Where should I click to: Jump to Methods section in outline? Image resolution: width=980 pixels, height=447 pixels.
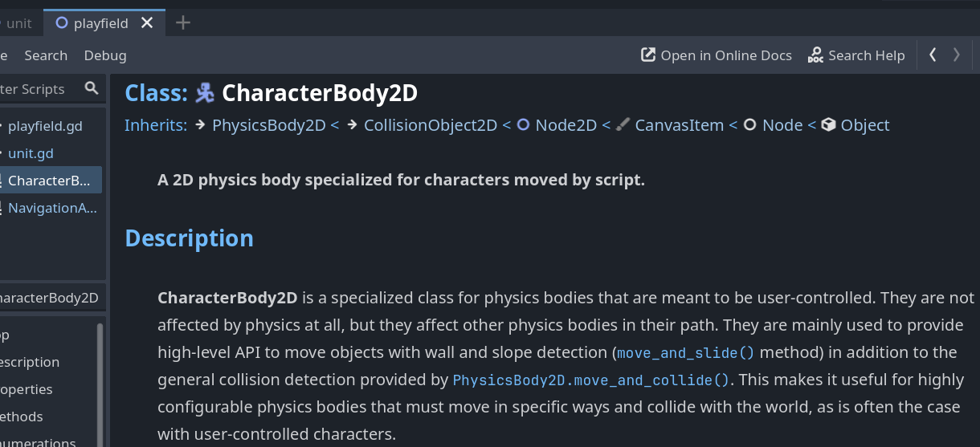click(x=22, y=417)
